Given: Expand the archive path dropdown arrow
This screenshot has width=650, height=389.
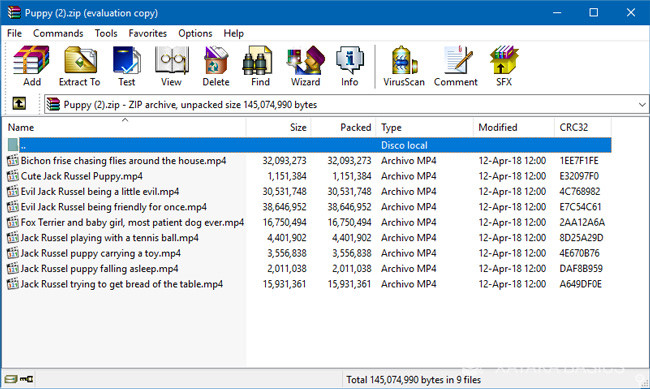Looking at the screenshot, I should coord(642,105).
